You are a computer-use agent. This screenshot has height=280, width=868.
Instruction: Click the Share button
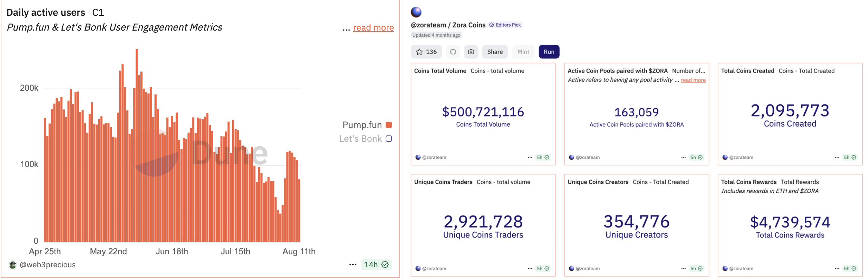point(495,52)
